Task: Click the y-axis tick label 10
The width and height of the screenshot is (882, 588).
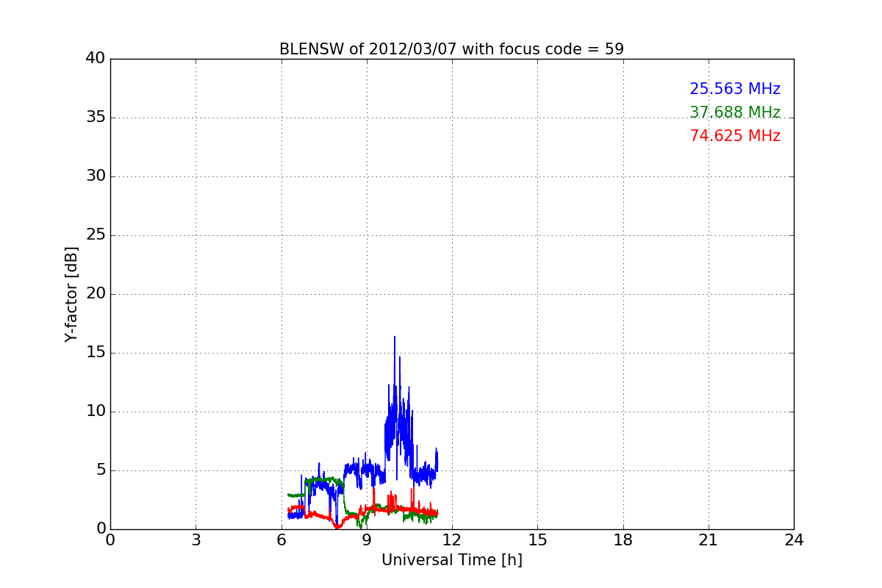Action: 96,412
